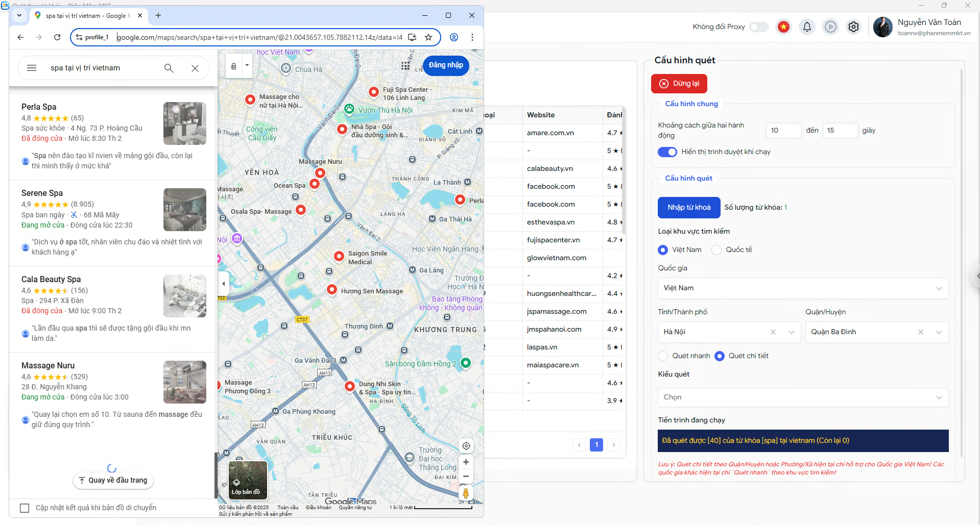Open the Google Maps hamburger menu
This screenshot has height=525, width=980.
coord(32,68)
